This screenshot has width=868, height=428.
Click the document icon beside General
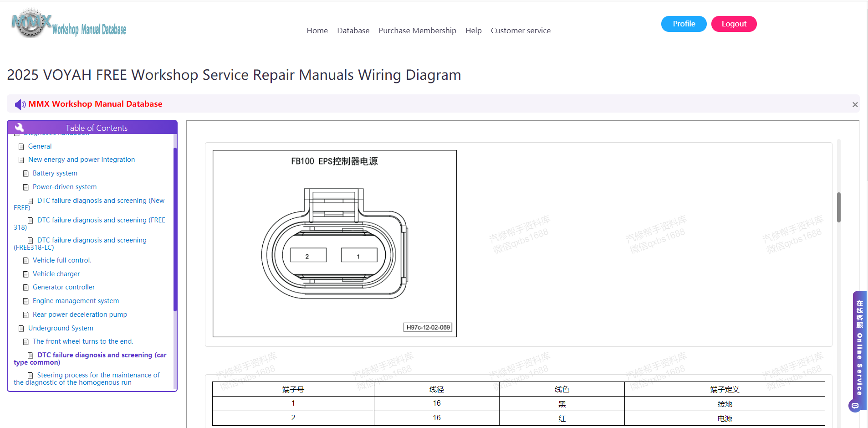[21, 147]
